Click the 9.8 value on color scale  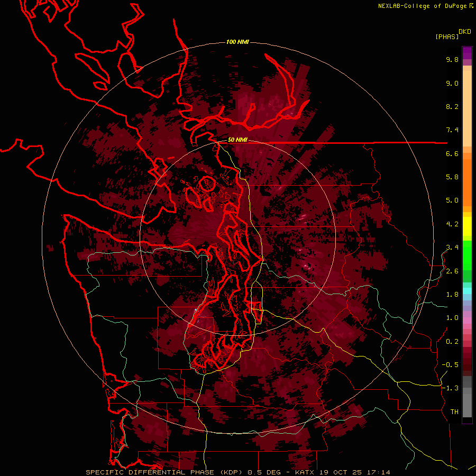452,59
